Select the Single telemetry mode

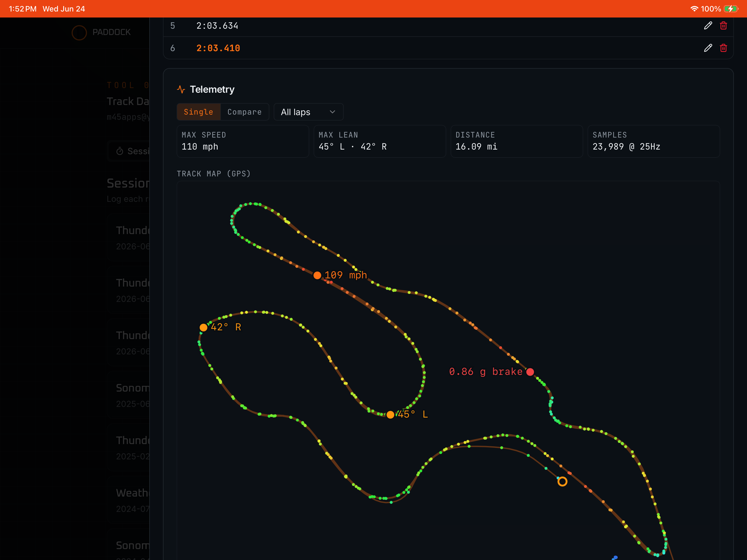(x=199, y=112)
